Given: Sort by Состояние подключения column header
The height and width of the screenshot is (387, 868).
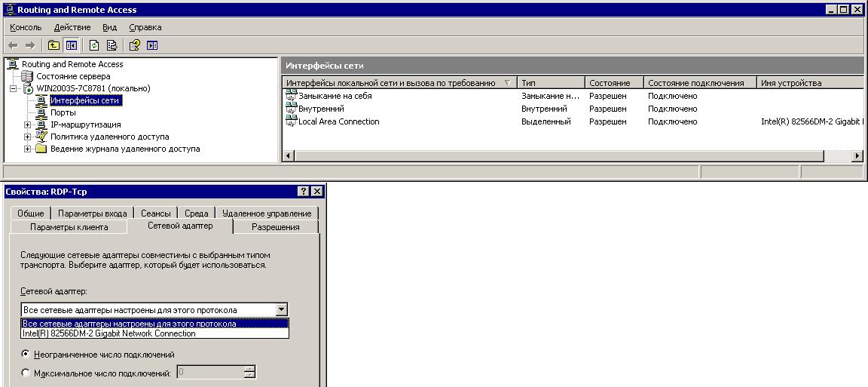Looking at the screenshot, I should pyautogui.click(x=700, y=83).
